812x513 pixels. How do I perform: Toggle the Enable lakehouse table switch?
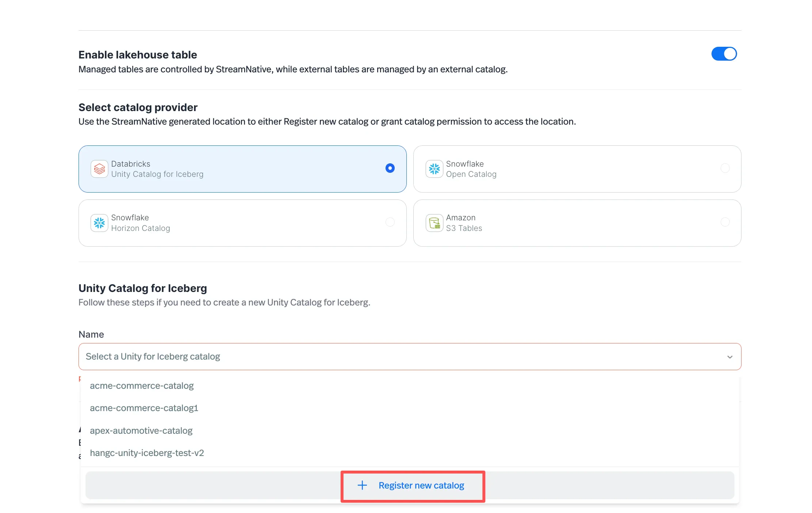click(x=724, y=54)
